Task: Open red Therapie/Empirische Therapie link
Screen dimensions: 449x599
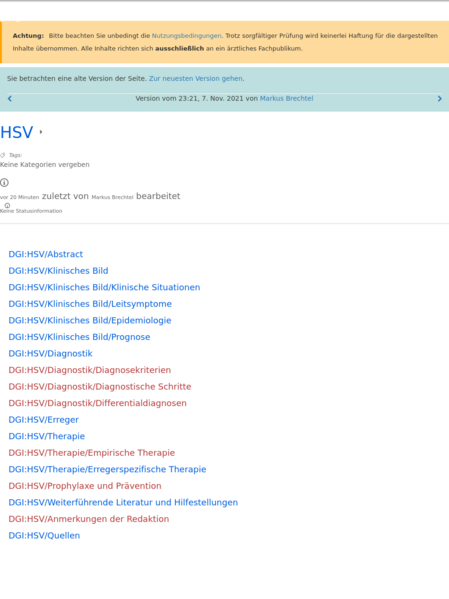Action: pyautogui.click(x=92, y=453)
